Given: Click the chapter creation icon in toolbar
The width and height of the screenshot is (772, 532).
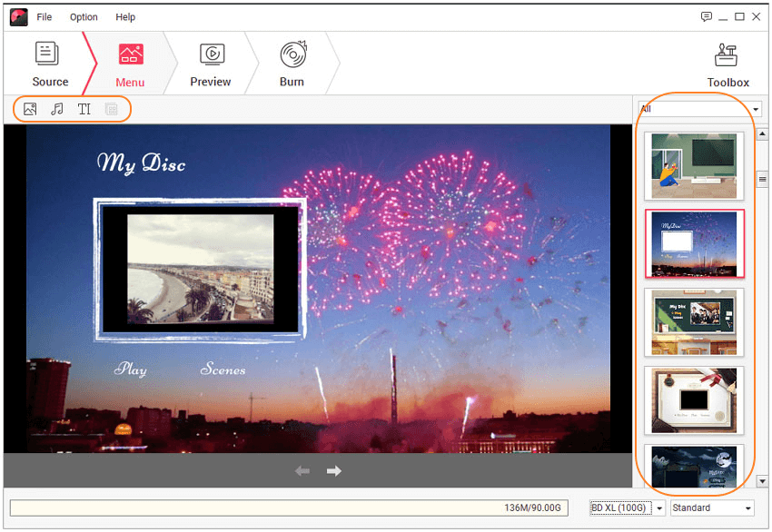Looking at the screenshot, I should click(x=112, y=110).
